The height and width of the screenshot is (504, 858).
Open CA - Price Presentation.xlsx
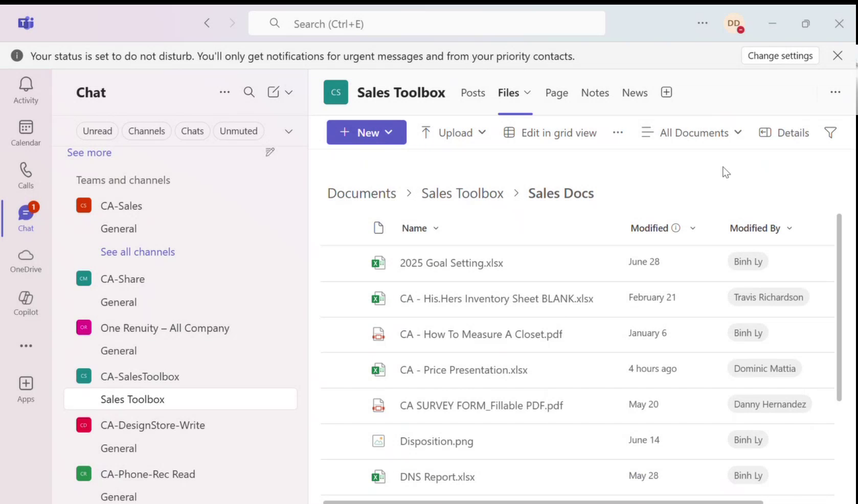(463, 370)
